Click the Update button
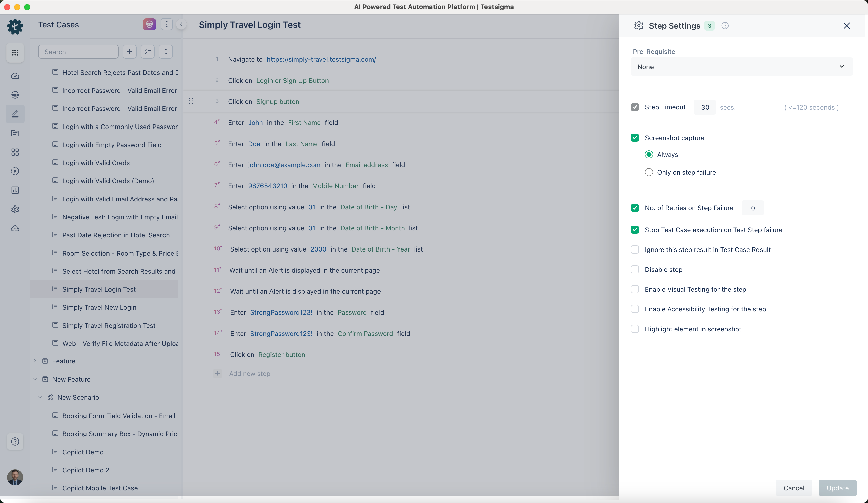 click(838, 488)
